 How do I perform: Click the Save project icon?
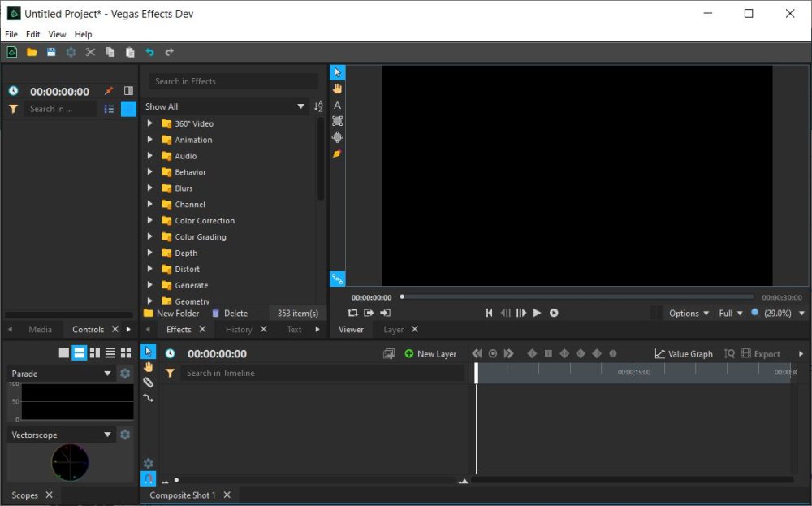[x=51, y=52]
